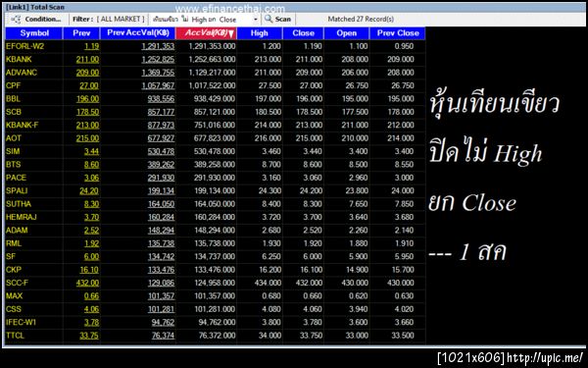The height and width of the screenshot is (368, 588).
Task: Click Prev AccVal link 76,374 for TTCL
Action: [x=163, y=336]
